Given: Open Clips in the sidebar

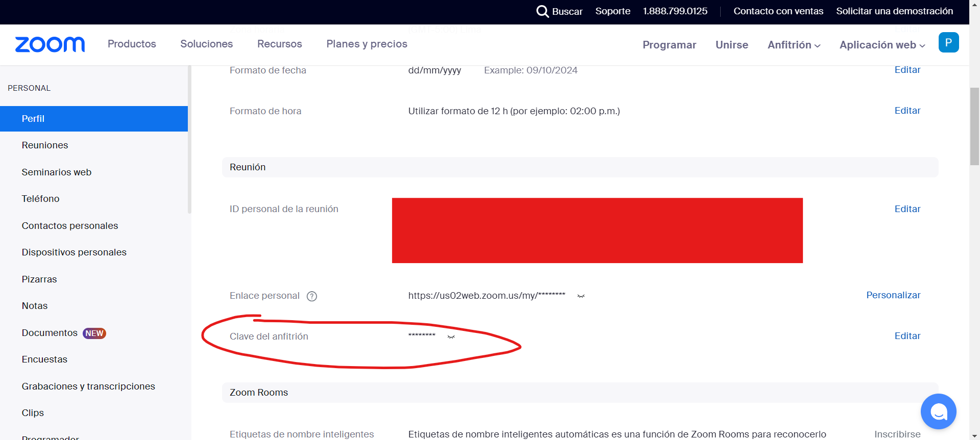Looking at the screenshot, I should pyautogui.click(x=33, y=413).
